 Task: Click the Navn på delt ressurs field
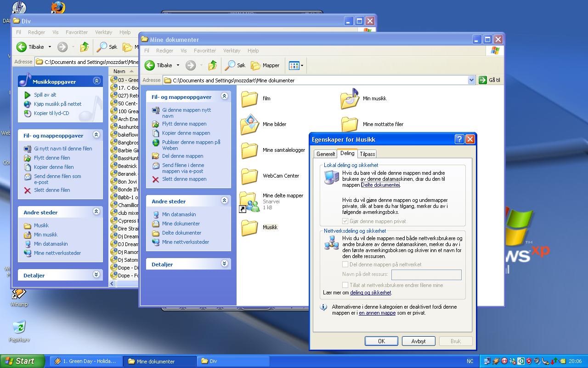426,275
